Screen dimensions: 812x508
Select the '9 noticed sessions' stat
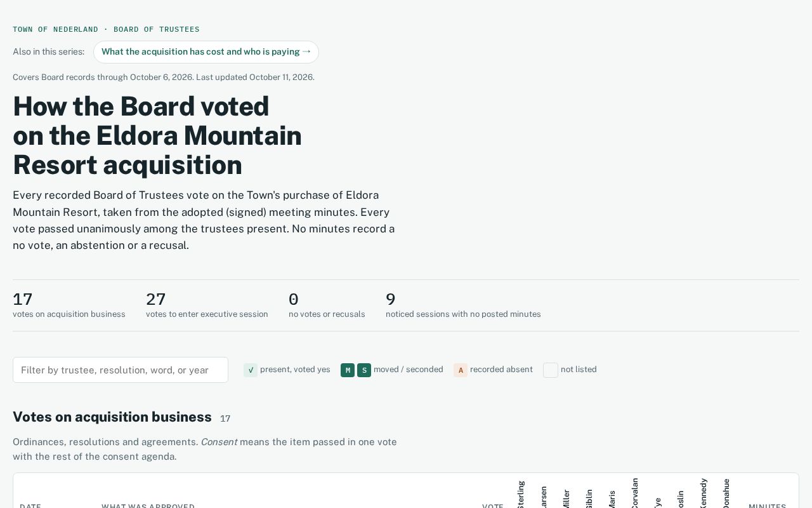coord(463,305)
